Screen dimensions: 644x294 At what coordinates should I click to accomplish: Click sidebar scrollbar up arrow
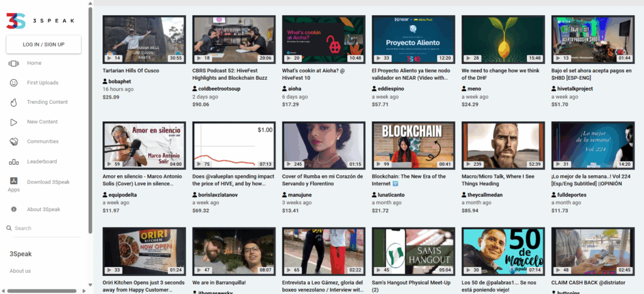pos(91,3)
